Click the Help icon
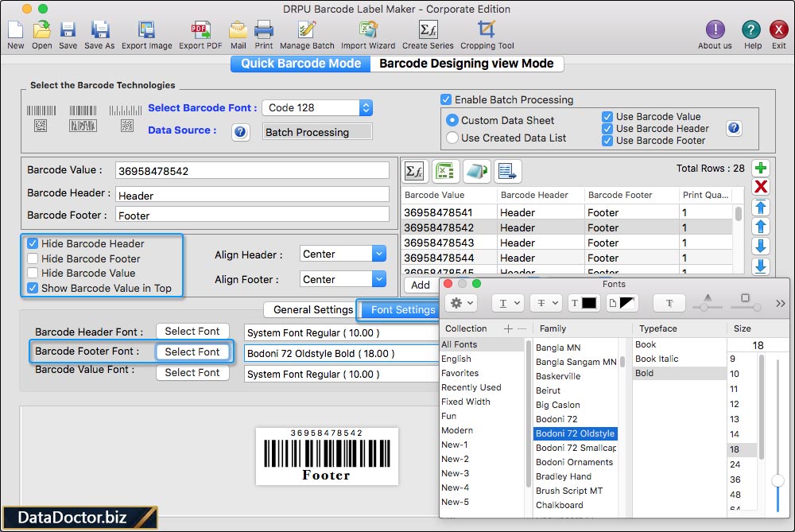 751,29
